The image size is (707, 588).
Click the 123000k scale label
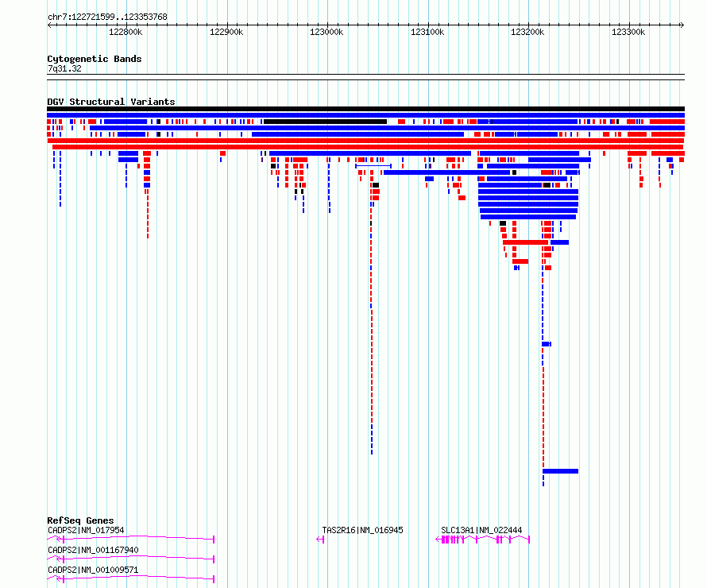point(326,32)
